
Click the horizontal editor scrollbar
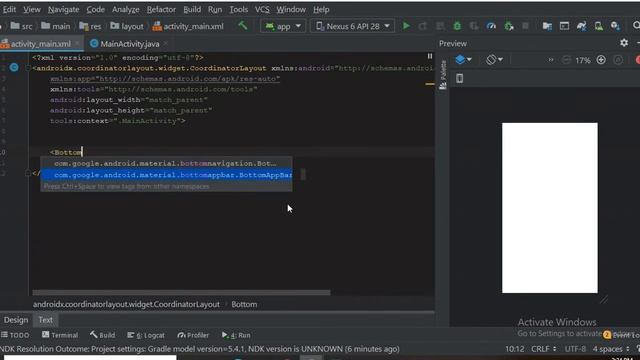[181, 292]
